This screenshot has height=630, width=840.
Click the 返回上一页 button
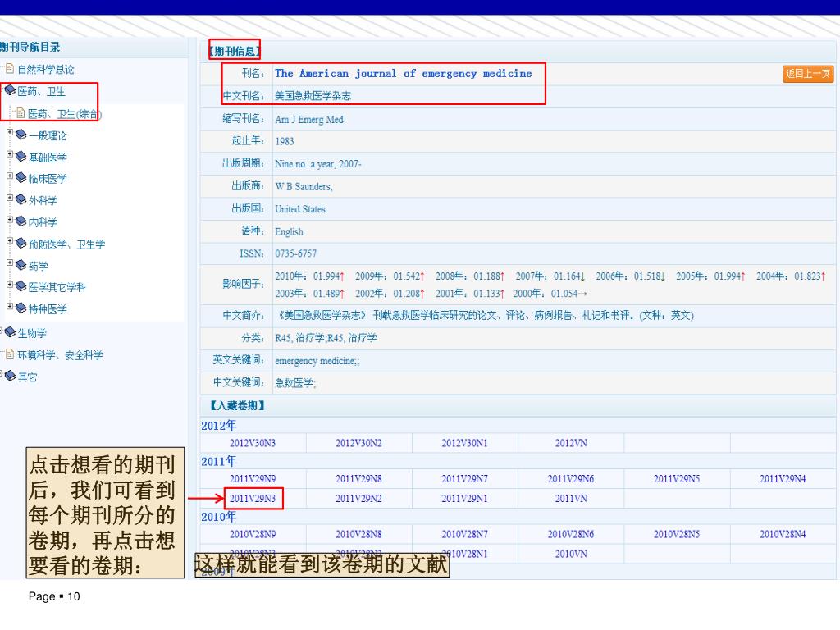pos(808,73)
